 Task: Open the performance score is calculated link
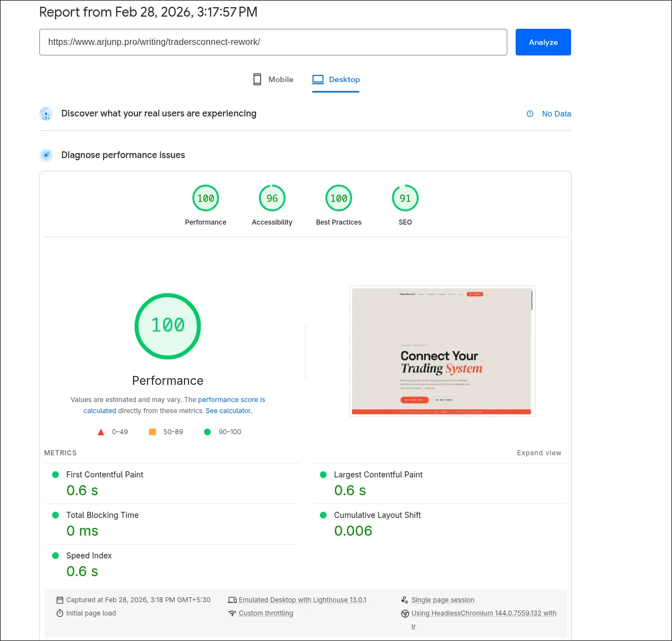tap(231, 400)
